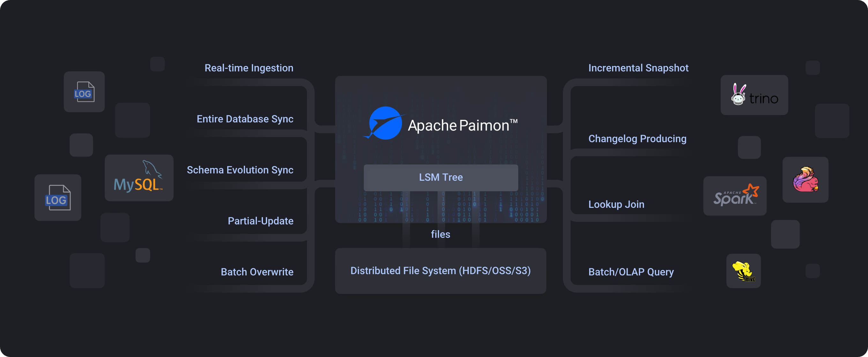This screenshot has height=357, width=868.
Task: Click the Apache Hive bee logo
Action: [743, 271]
